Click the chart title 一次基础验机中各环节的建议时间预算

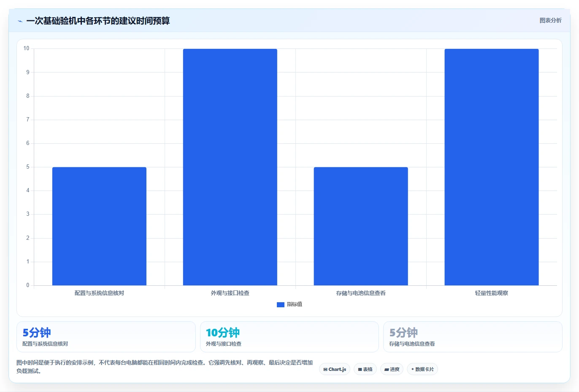click(98, 21)
